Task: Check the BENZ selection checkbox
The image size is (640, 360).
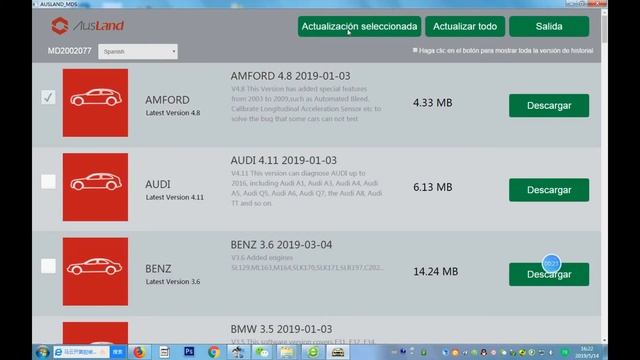Action: click(x=48, y=266)
